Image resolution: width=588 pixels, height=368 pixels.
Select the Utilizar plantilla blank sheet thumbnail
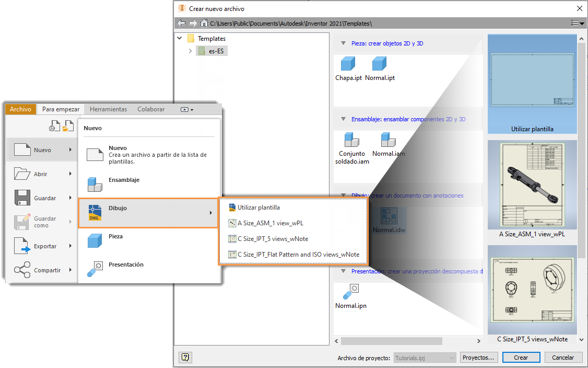[532, 84]
